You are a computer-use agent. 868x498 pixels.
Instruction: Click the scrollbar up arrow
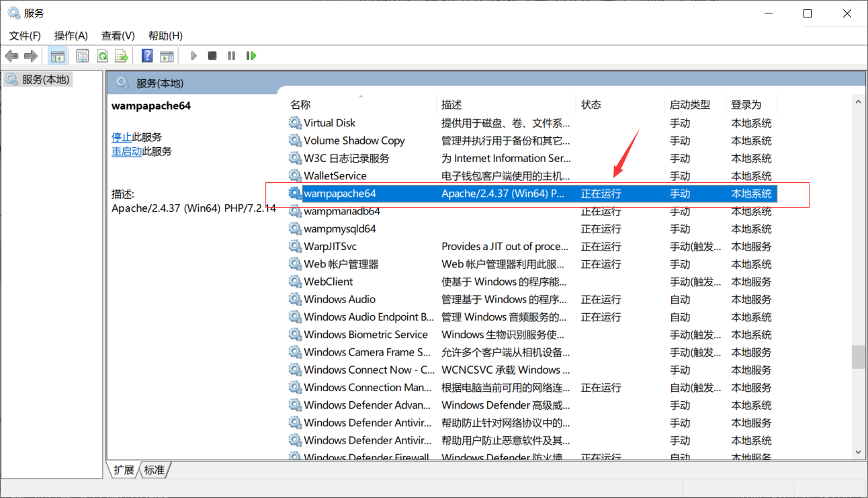(858, 101)
